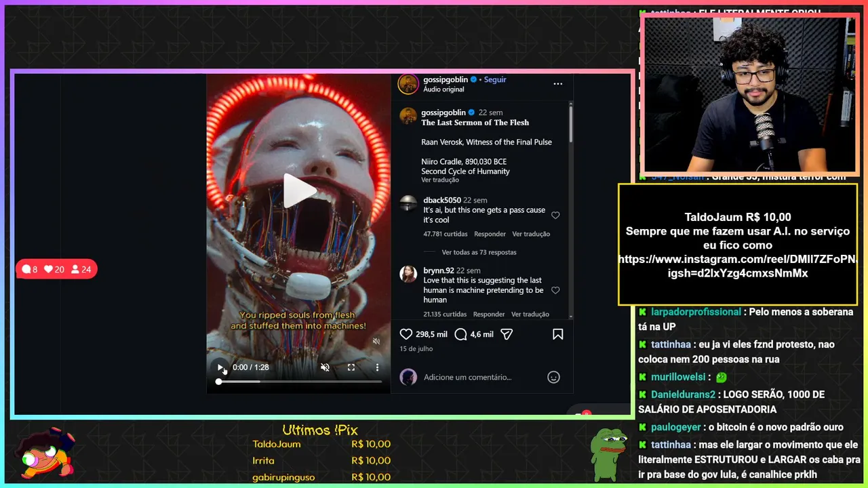Open gossipgoblin profile picture in post header
868x488 pixels.
(408, 84)
